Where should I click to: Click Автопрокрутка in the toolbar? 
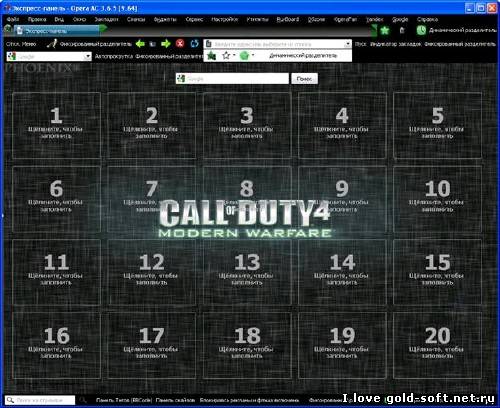(x=114, y=56)
